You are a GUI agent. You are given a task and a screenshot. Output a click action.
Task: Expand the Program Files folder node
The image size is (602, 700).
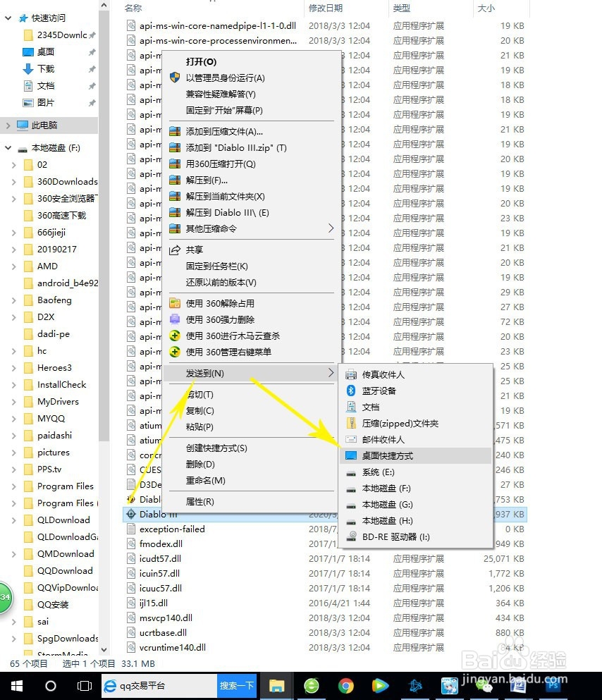(x=14, y=486)
